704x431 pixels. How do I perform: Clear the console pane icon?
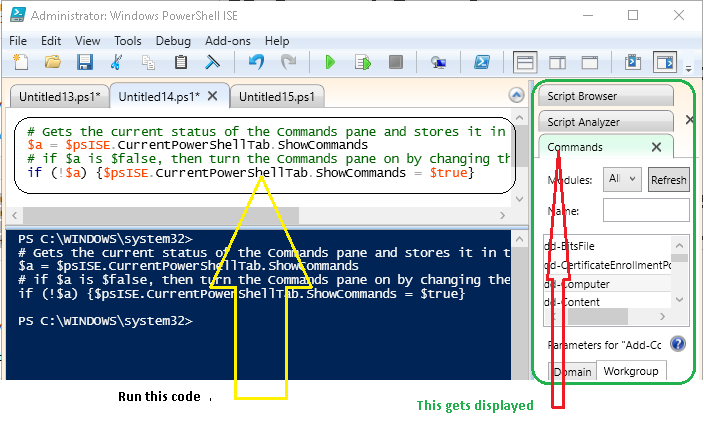coord(212,62)
